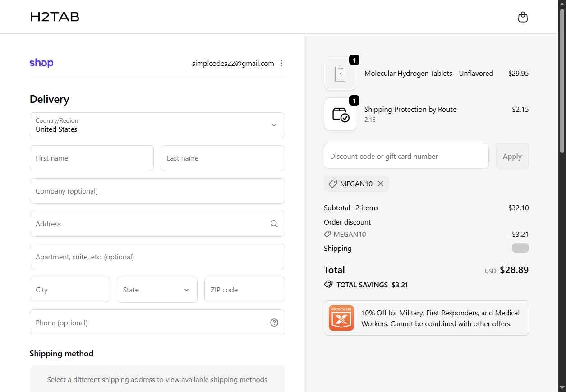
Task: Open the State dropdown
Action: pyautogui.click(x=157, y=290)
